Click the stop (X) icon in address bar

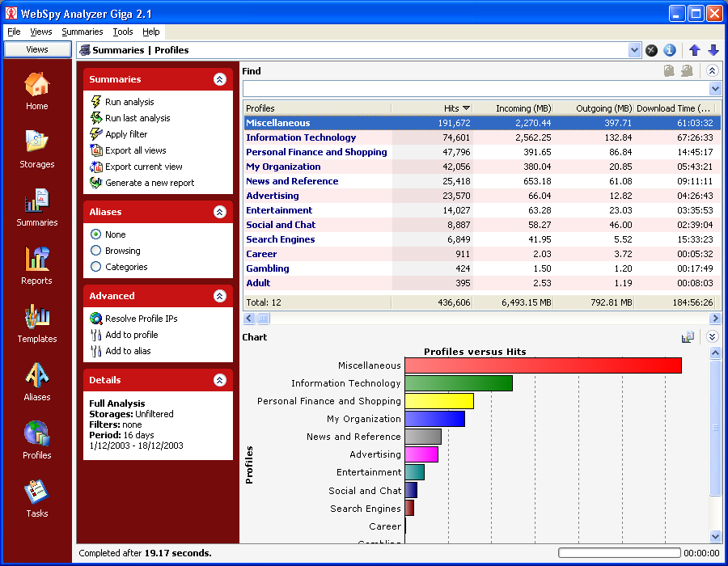pos(651,50)
